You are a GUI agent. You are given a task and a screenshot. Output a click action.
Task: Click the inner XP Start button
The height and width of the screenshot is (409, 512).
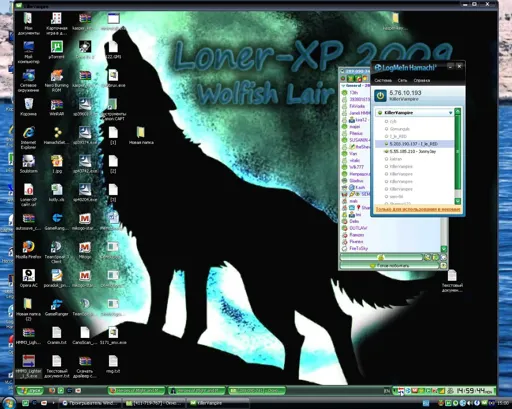click(30, 390)
